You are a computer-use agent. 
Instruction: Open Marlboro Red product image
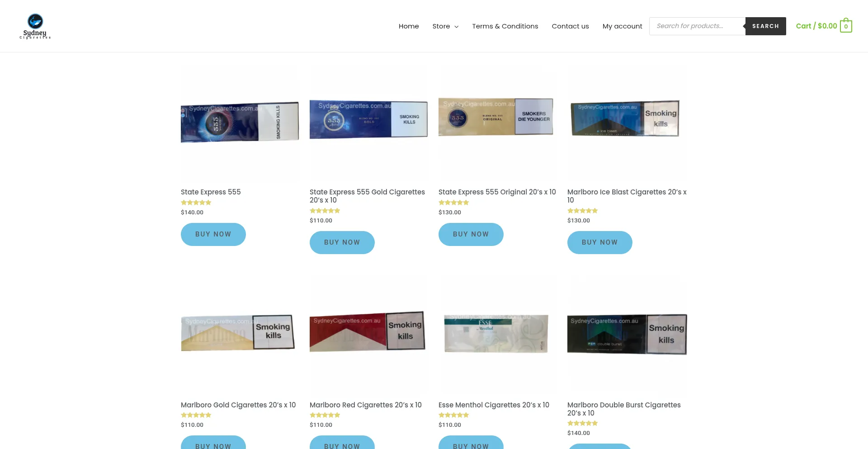(368, 336)
